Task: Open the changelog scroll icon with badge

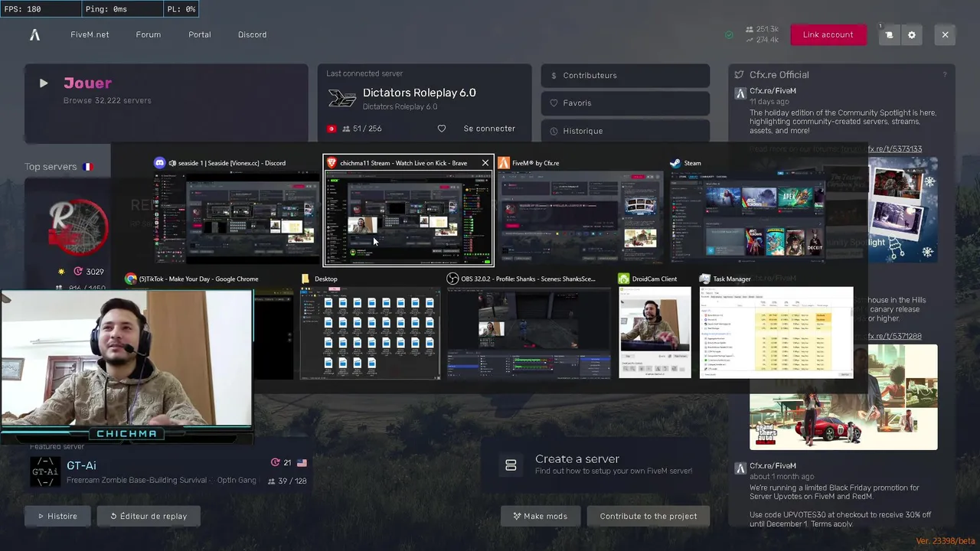Action: point(889,34)
